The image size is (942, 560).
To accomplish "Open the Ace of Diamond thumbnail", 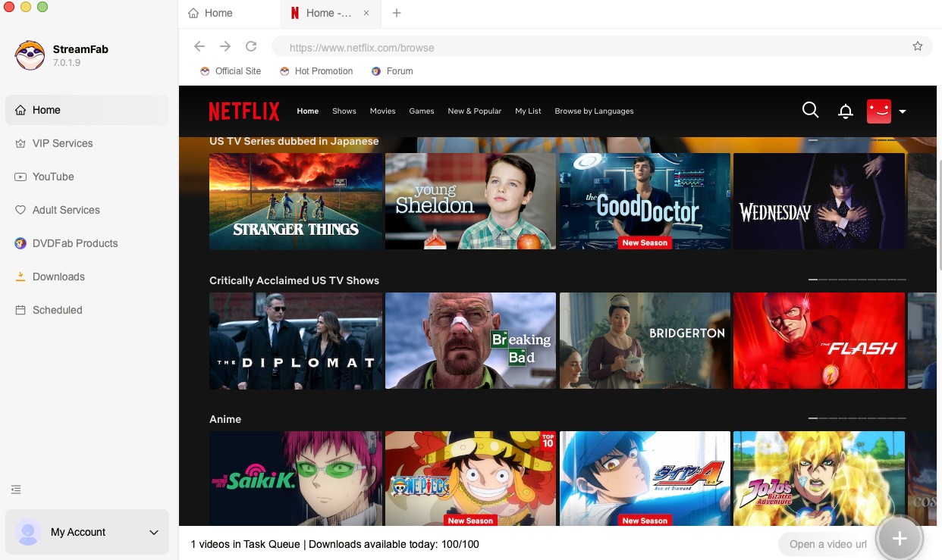I will click(645, 479).
